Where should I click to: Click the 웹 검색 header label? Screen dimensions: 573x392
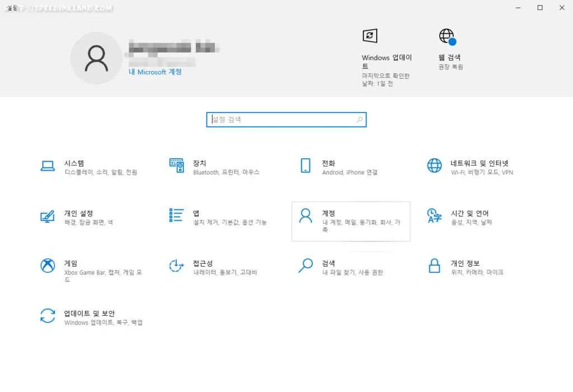[x=449, y=58]
